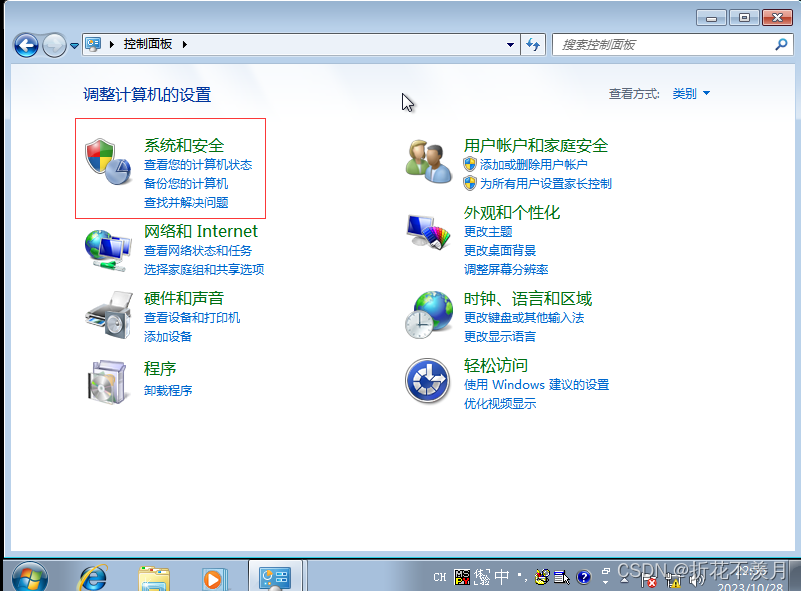This screenshot has width=801, height=591.
Task: Click the 中 Chinese mode indicator
Action: click(x=502, y=577)
